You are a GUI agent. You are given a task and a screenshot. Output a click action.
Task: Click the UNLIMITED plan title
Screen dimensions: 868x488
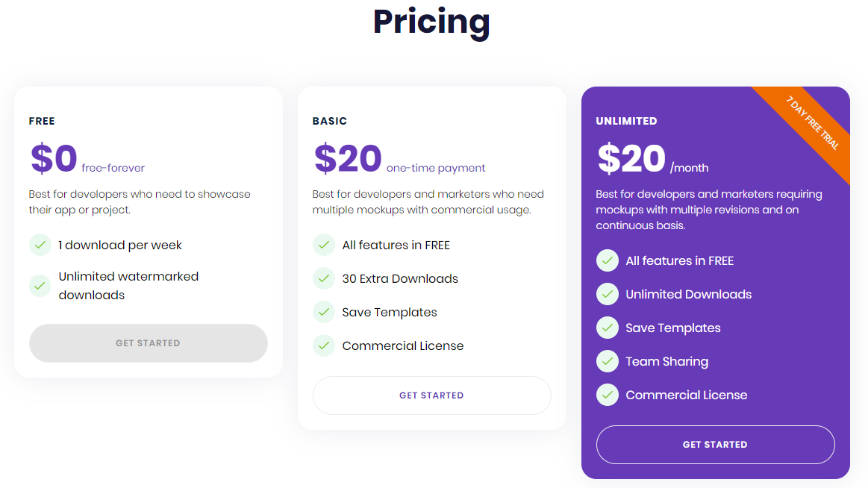click(x=626, y=121)
